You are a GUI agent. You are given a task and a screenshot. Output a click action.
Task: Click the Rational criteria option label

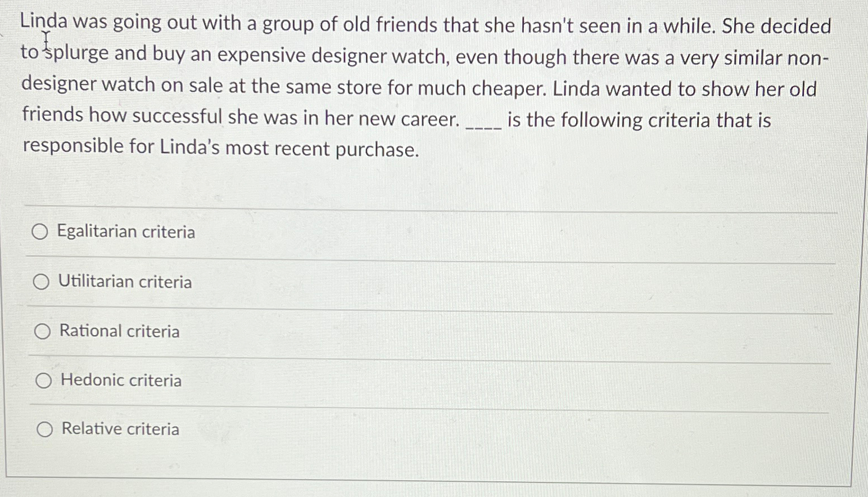pos(119,331)
